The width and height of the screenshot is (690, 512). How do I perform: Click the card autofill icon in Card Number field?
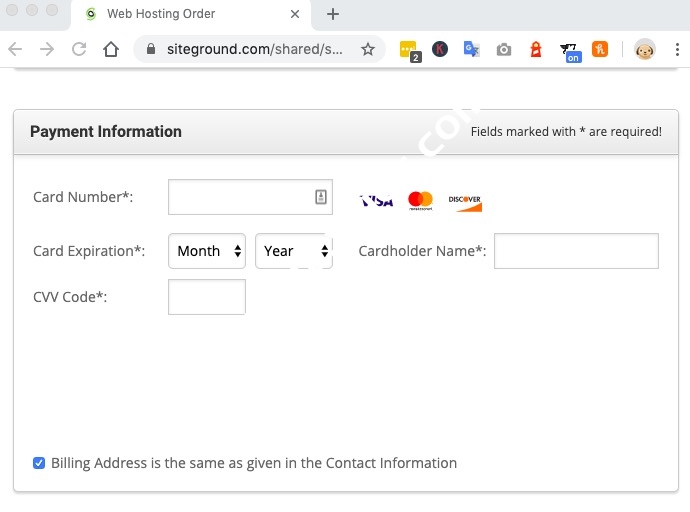[321, 197]
